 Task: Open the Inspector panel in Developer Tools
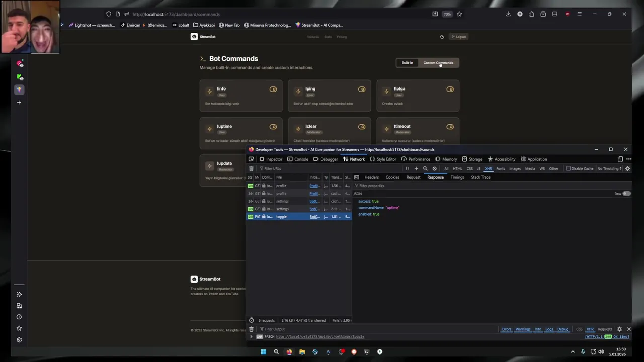coord(271,159)
